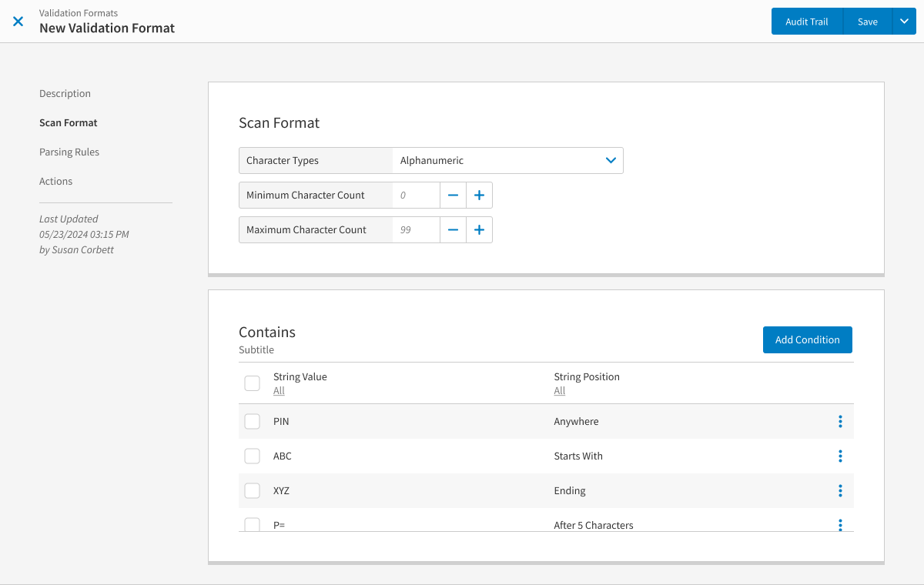Open more options for XYZ row

click(x=840, y=491)
